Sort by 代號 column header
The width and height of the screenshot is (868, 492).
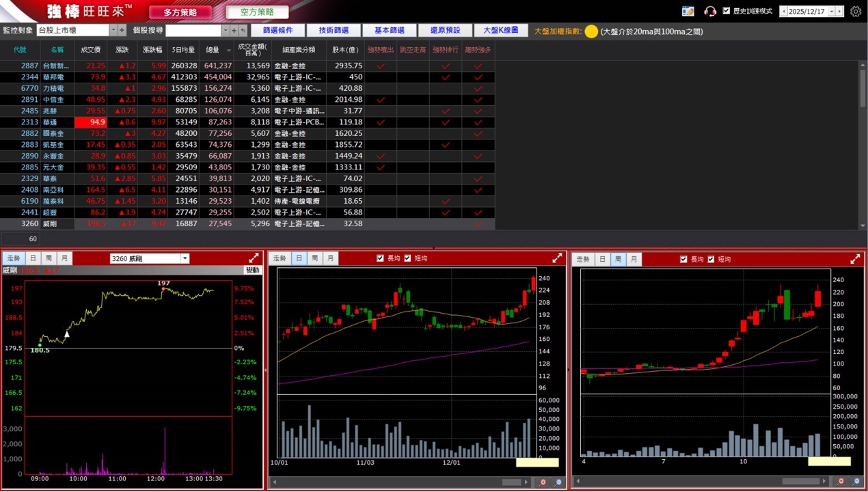(x=20, y=50)
